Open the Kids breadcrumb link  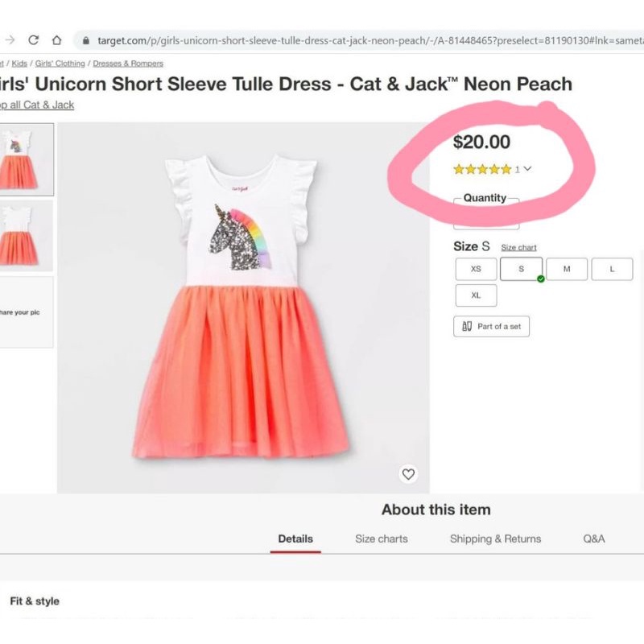tap(19, 64)
